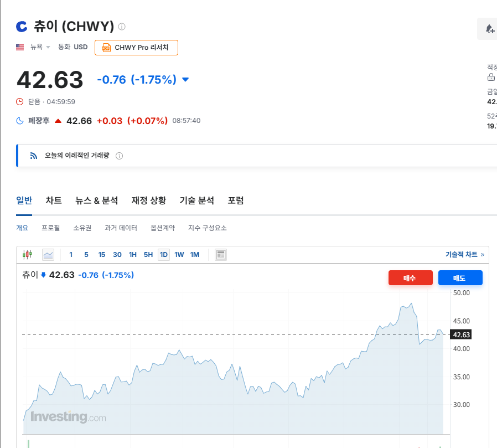The height and width of the screenshot is (448, 497).
Task: Click the 08:57:40 after-hours timestamp
Action: point(187,121)
